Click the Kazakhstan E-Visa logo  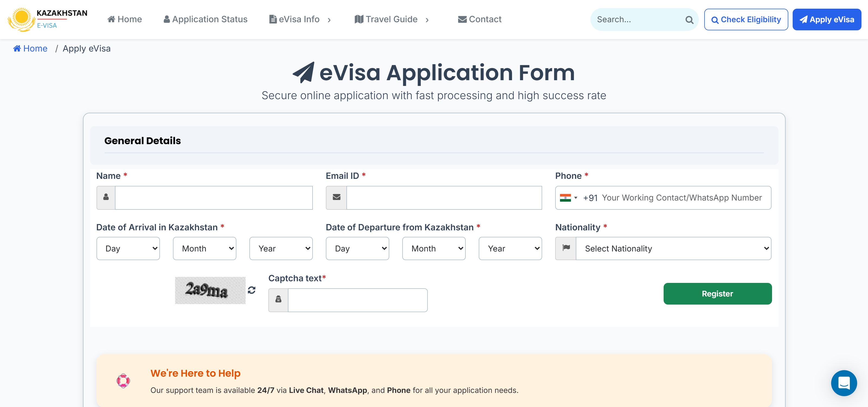coord(47,19)
